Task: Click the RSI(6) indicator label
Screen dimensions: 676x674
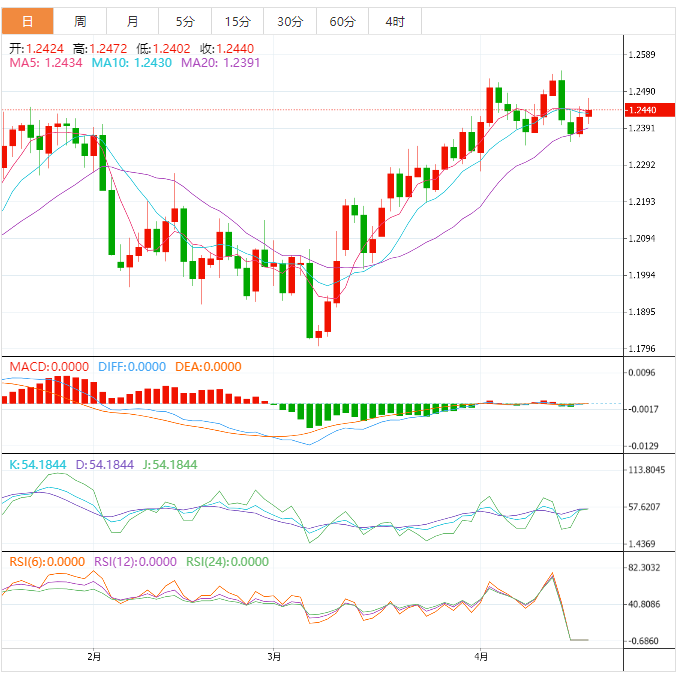Action: (x=47, y=562)
